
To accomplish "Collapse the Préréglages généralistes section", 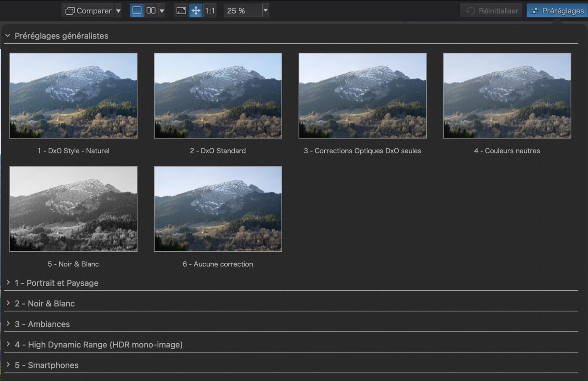I will pos(7,36).
